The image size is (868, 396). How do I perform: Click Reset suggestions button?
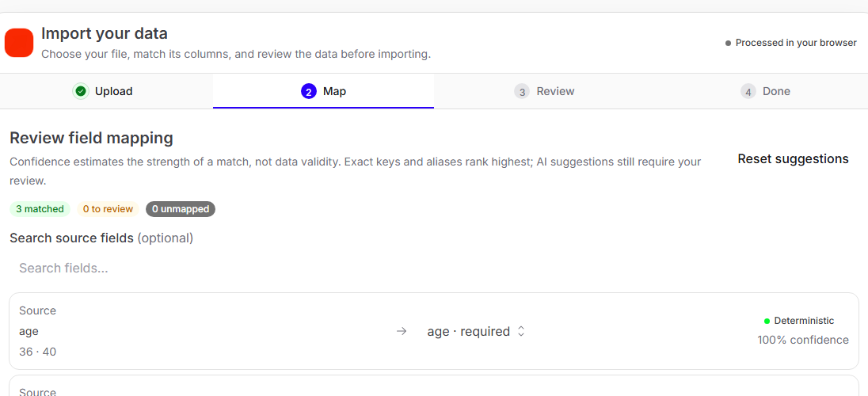[793, 159]
